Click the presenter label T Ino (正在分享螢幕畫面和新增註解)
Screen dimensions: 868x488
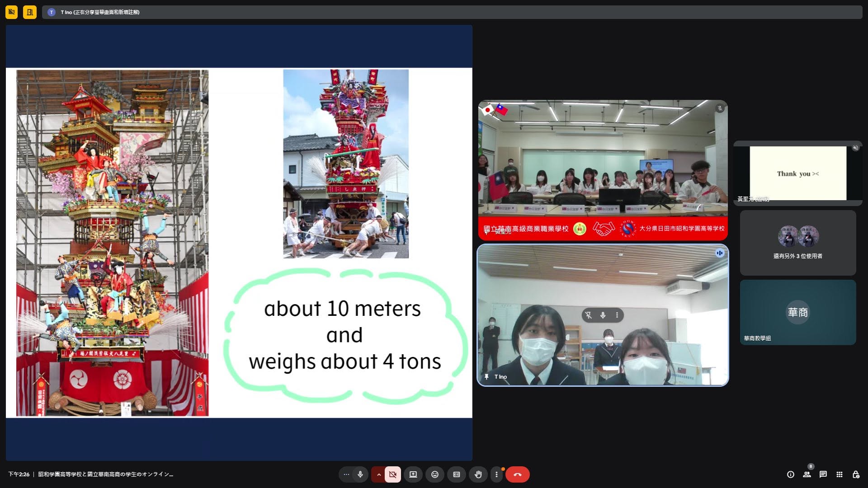point(100,12)
